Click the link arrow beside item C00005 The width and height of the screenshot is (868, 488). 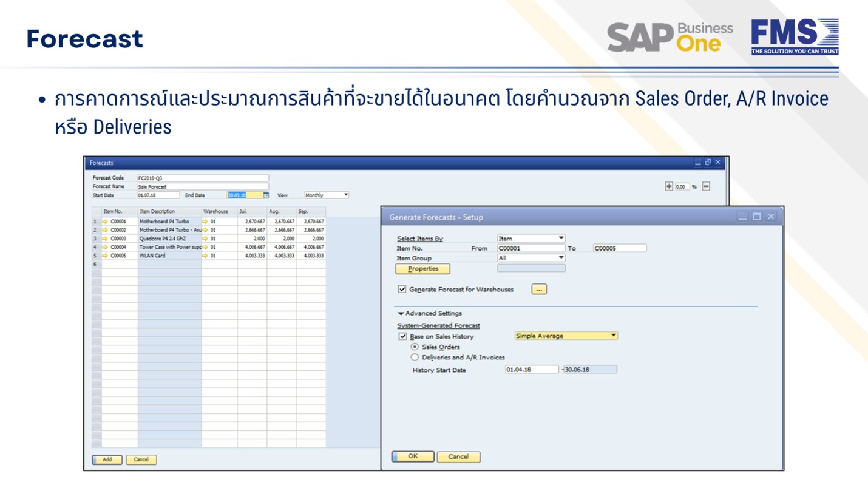105,256
